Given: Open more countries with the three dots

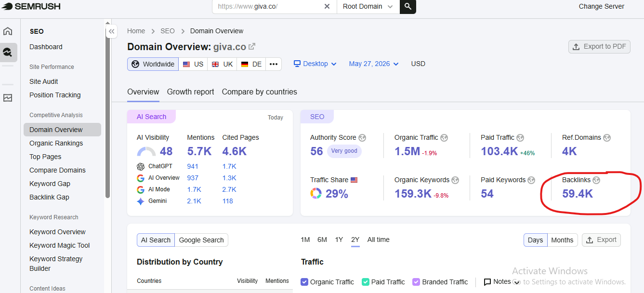Looking at the screenshot, I should tap(274, 64).
